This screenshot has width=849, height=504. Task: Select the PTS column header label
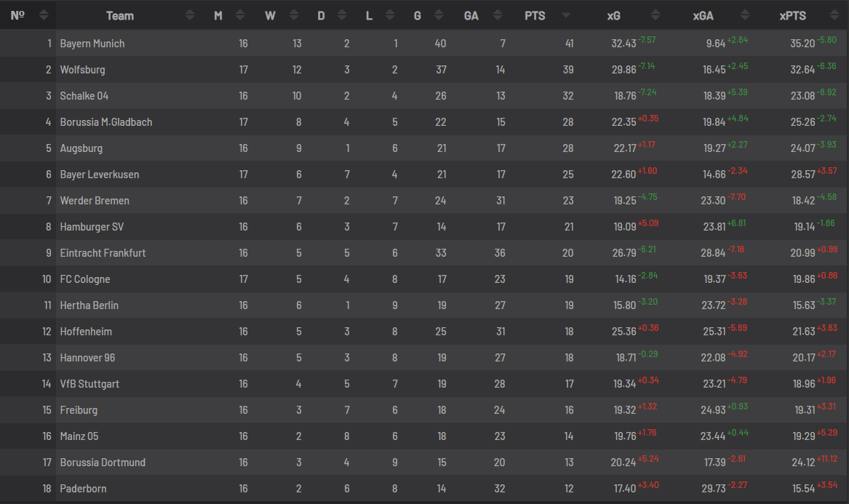[535, 16]
